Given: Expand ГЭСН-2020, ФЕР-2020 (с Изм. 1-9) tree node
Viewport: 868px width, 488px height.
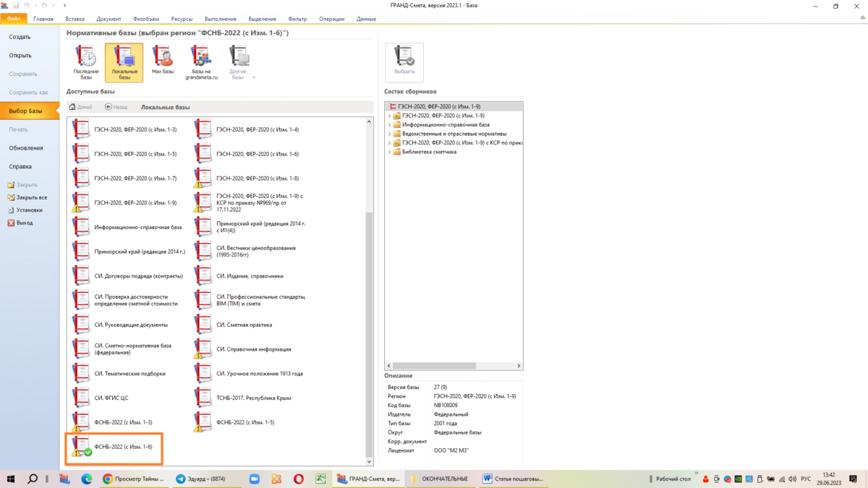Looking at the screenshot, I should click(x=389, y=116).
